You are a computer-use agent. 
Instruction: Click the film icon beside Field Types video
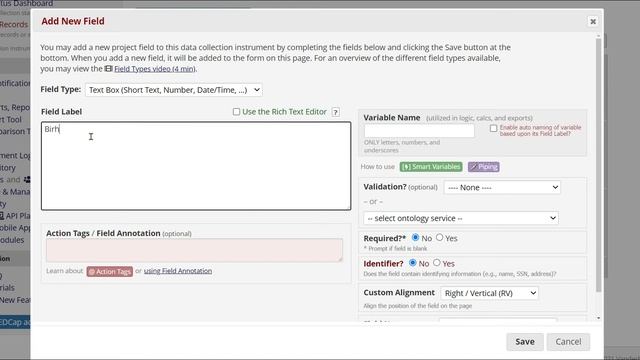(108, 69)
